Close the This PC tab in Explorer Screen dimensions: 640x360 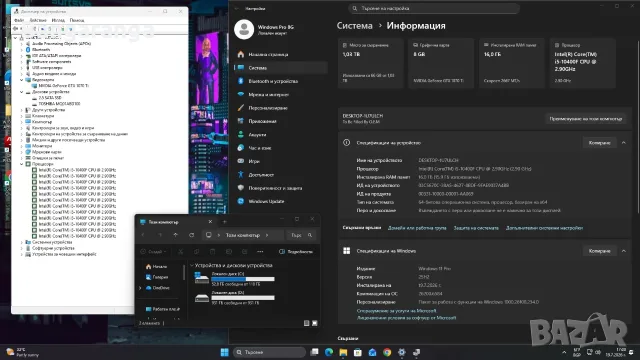tap(210, 222)
